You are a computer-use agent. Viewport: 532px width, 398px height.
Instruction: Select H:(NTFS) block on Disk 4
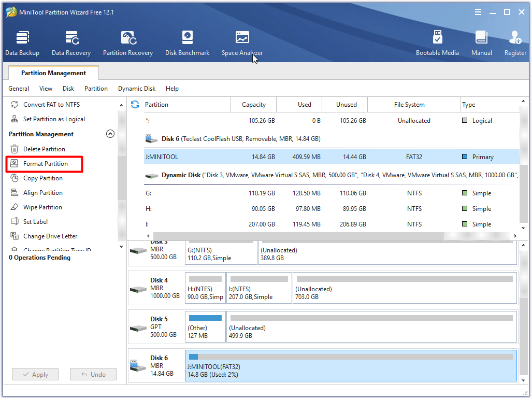tap(205, 288)
